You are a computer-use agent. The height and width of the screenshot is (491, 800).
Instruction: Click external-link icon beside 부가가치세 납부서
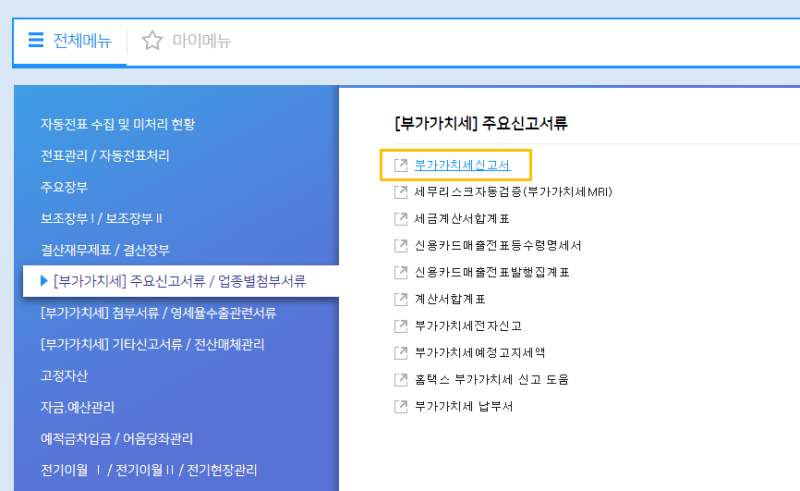pos(401,406)
